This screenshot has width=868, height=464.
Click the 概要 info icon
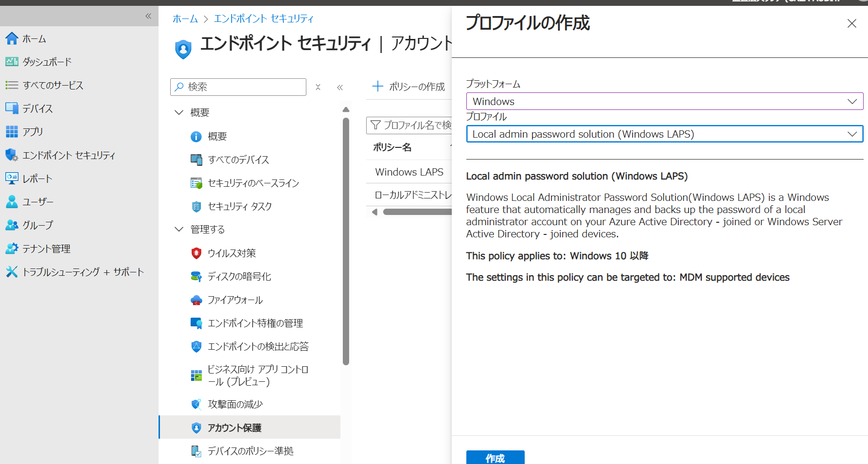[x=196, y=137]
